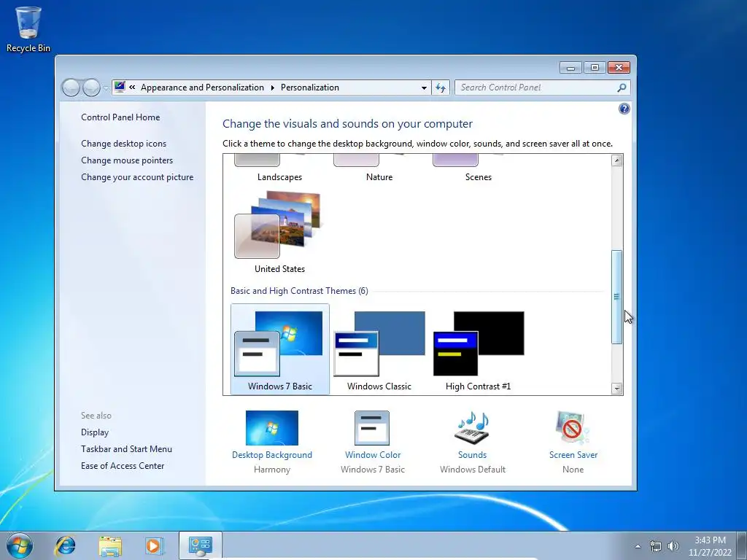Minimize the Personalization window
The image size is (747, 560).
(570, 68)
